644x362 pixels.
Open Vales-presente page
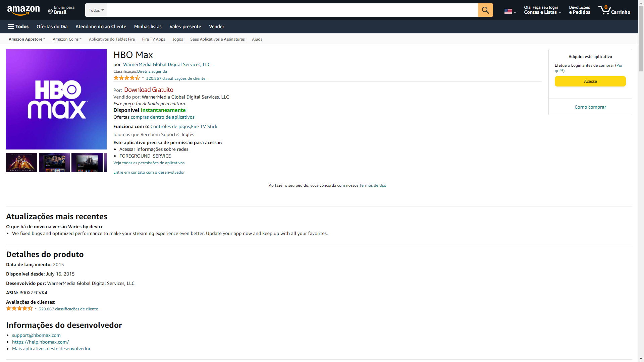tap(185, 26)
